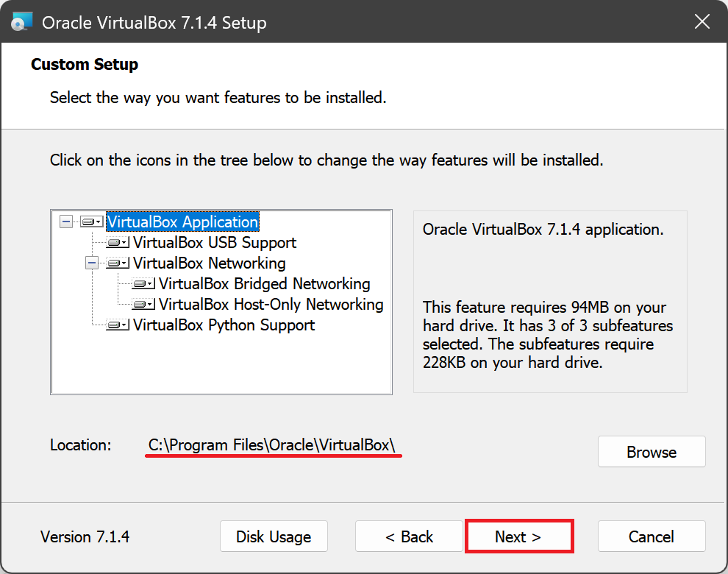Viewport: 728px width, 574px height.
Task: Collapse the VirtualBox Application tree node
Action: [x=66, y=222]
